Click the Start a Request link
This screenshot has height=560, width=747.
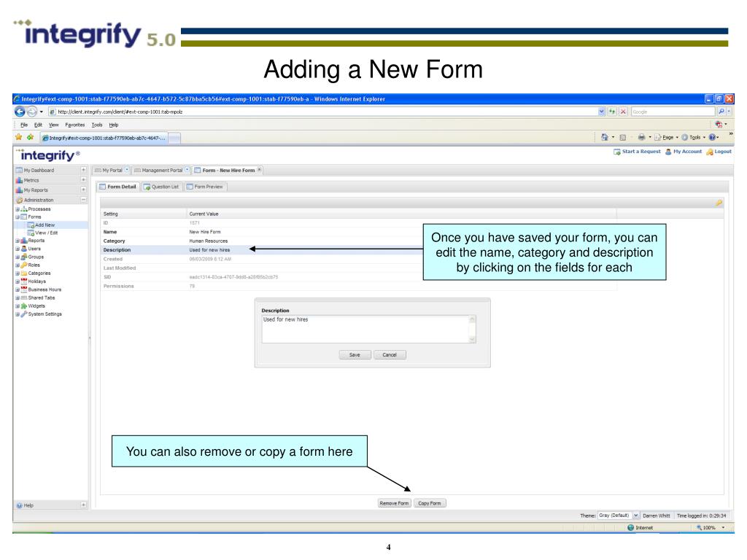[637, 152]
